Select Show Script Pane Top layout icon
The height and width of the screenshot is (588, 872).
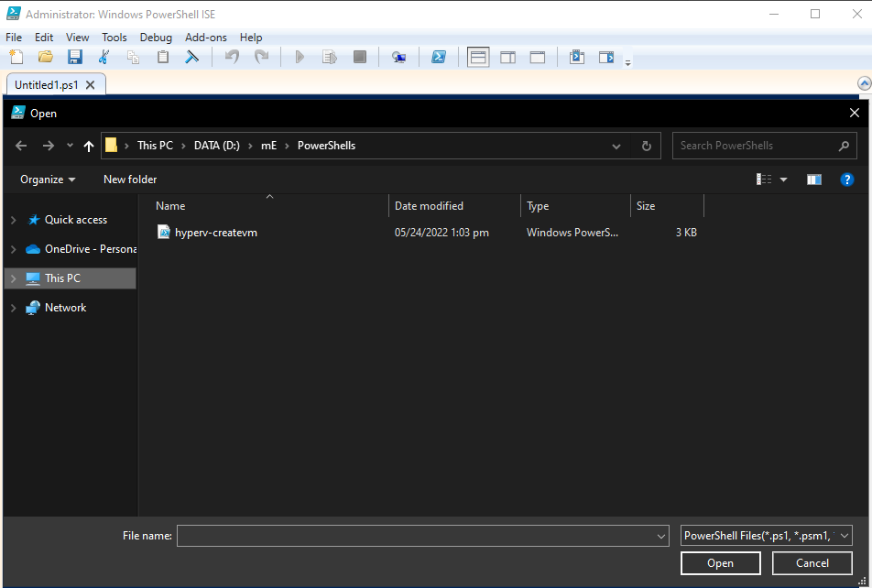point(478,57)
